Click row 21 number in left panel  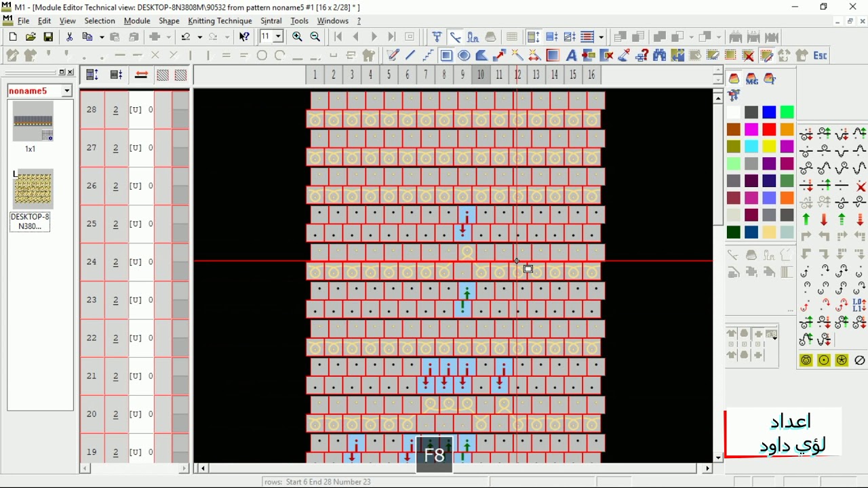click(x=92, y=375)
